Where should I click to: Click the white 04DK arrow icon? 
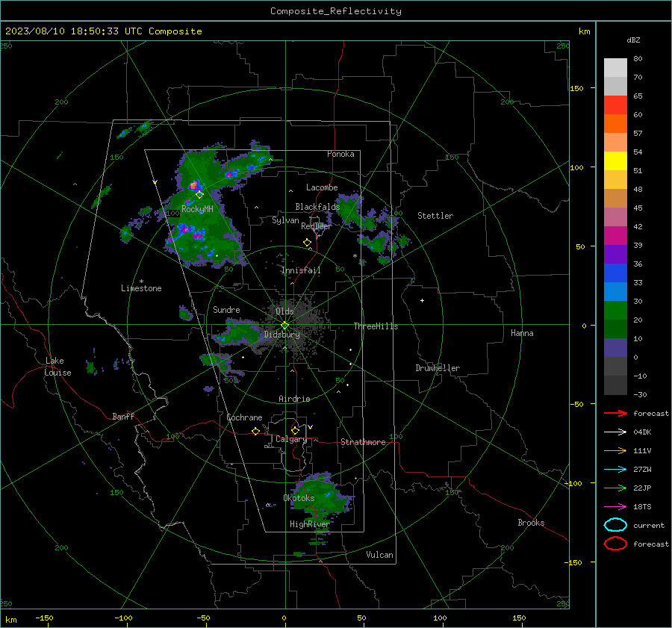[x=615, y=432]
